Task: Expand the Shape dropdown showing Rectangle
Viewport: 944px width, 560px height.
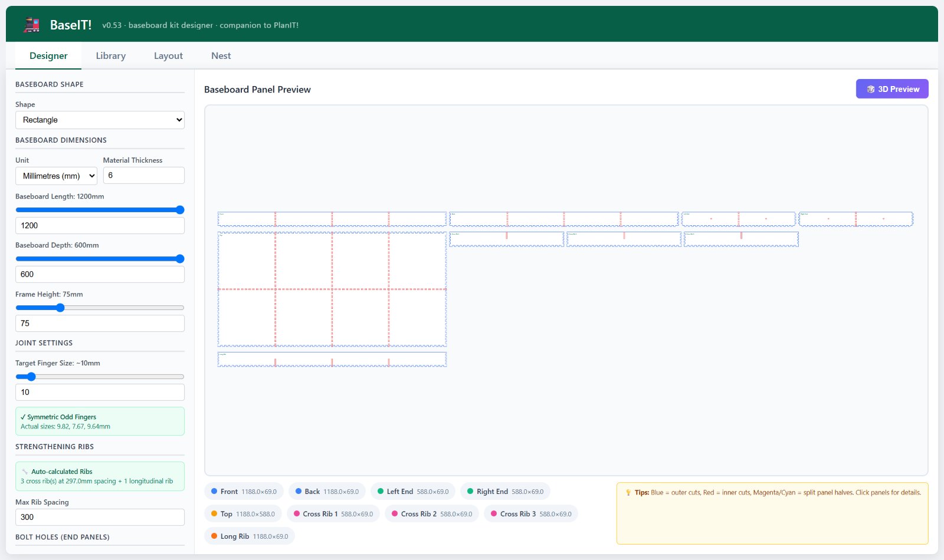Action: 100,120
